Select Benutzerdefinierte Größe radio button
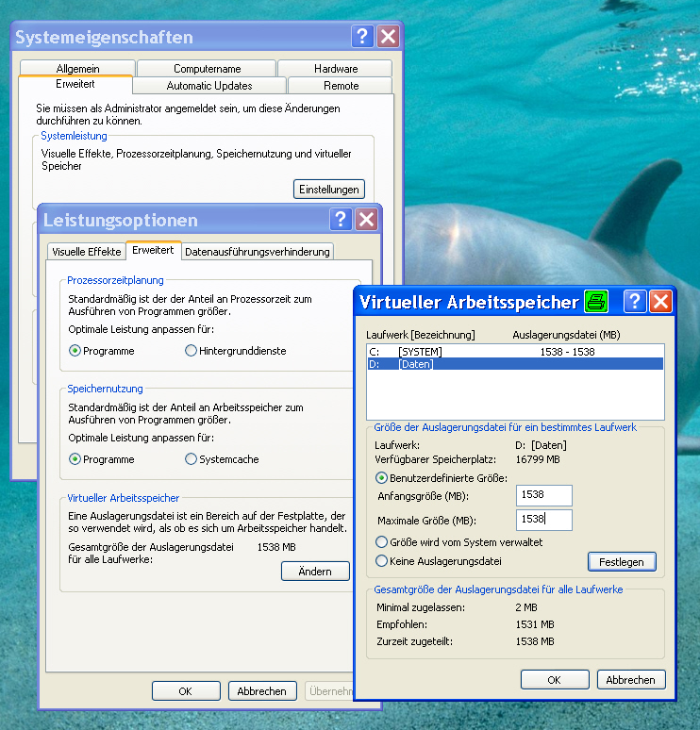The height and width of the screenshot is (730, 700). [x=381, y=478]
